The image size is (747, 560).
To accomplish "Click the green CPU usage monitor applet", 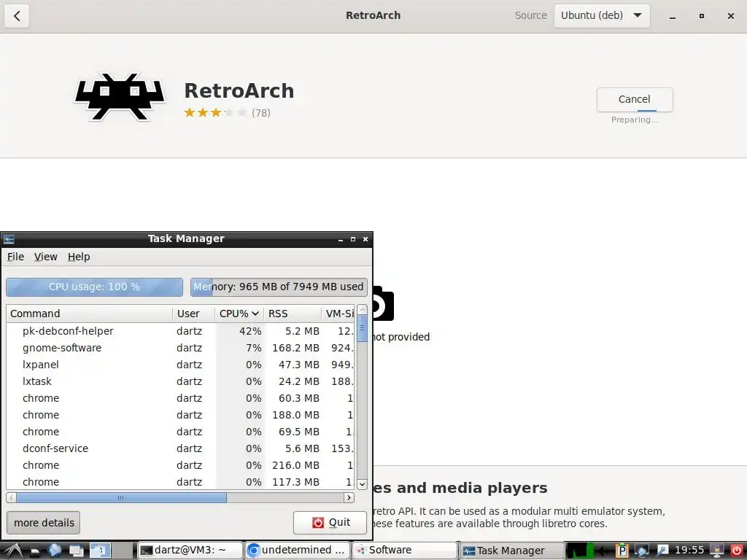I will coord(580,551).
